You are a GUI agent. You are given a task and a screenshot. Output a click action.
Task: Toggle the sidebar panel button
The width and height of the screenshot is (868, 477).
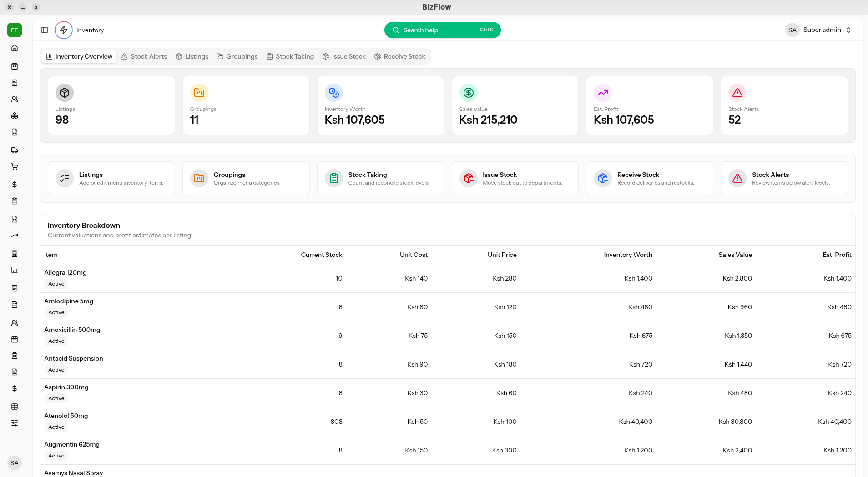click(x=45, y=30)
